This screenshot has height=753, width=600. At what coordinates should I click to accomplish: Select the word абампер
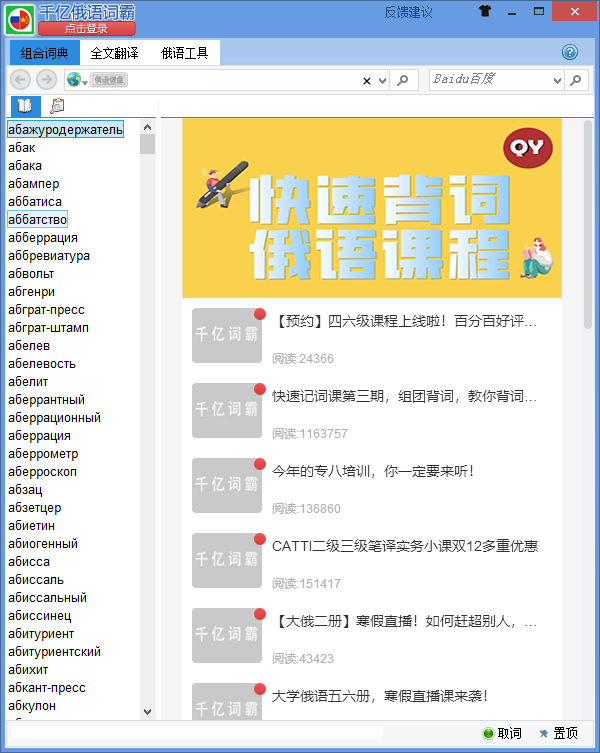point(34,183)
